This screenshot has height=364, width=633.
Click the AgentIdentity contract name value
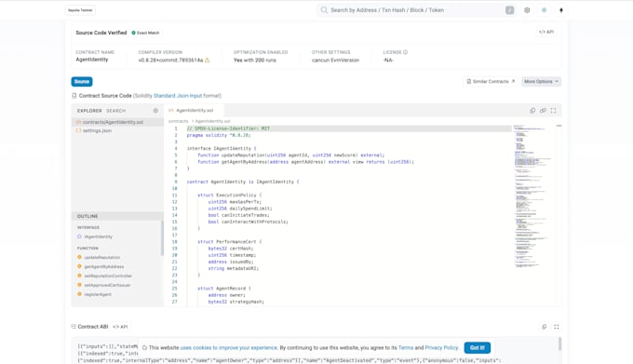click(92, 60)
